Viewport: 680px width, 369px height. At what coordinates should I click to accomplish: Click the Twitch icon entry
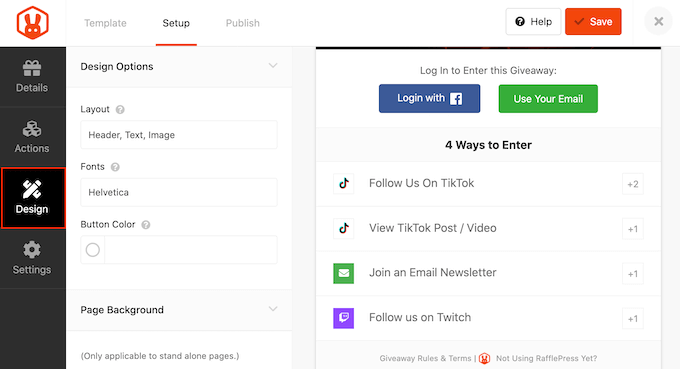pyautogui.click(x=343, y=318)
